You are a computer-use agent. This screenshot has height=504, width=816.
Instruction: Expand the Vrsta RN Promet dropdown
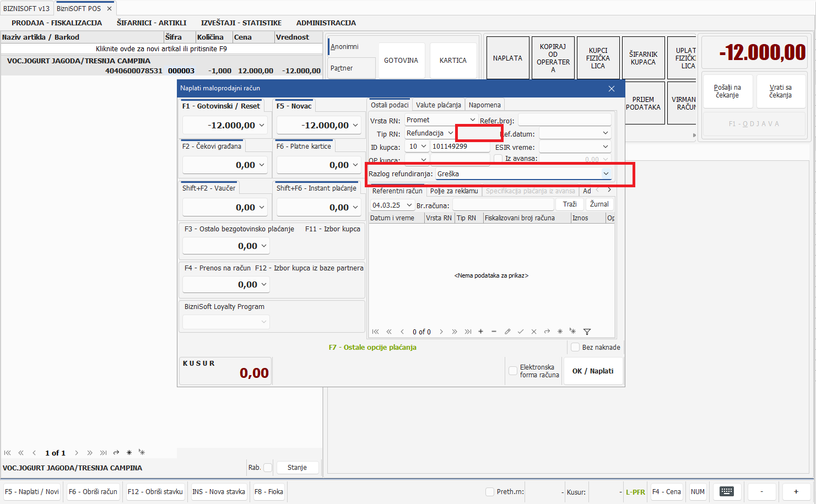(x=472, y=120)
